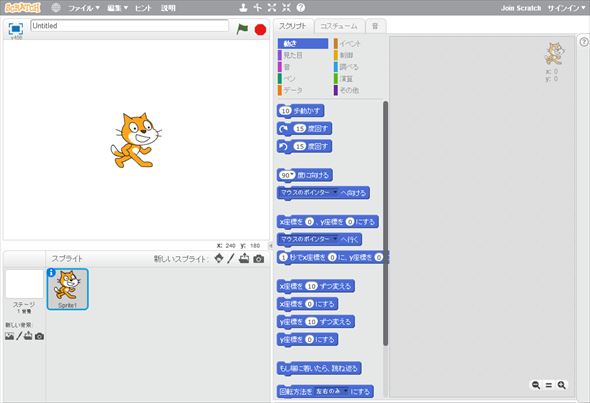
Task: Select the shrink sprite tool
Action: click(286, 8)
